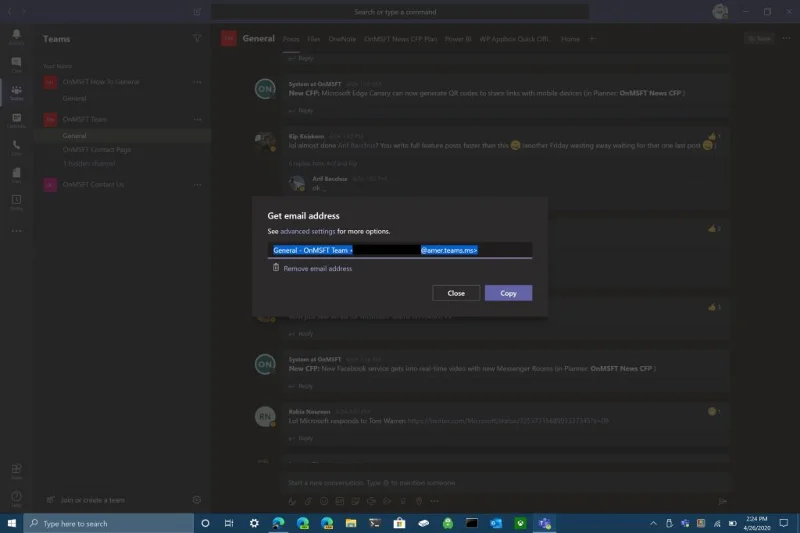The width and height of the screenshot is (800, 533).
Task: Add a new tab with plus icon
Action: (592, 39)
